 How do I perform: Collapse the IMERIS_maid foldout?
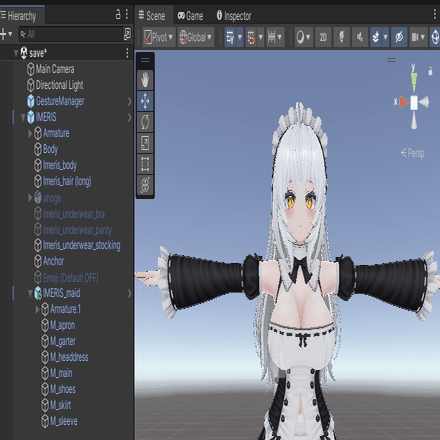[30, 293]
